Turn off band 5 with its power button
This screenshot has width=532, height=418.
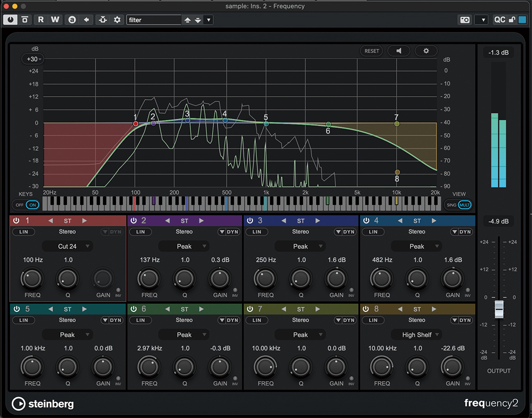[16, 309]
